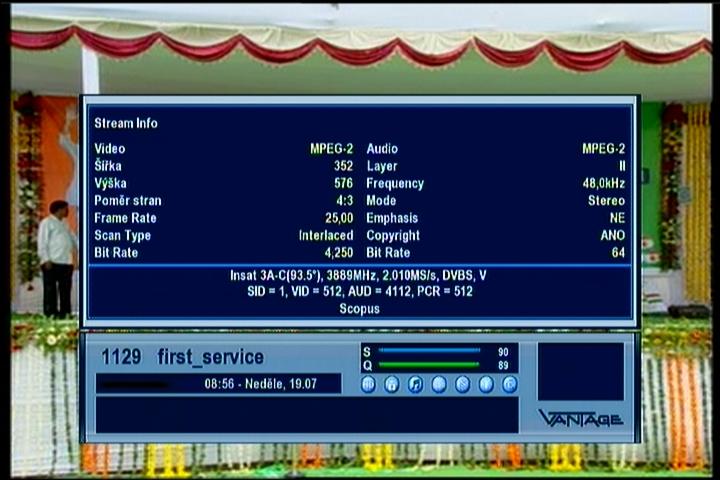Viewport: 720px width, 480px height.
Task: Click the S signal strength bar
Action: click(x=429, y=352)
